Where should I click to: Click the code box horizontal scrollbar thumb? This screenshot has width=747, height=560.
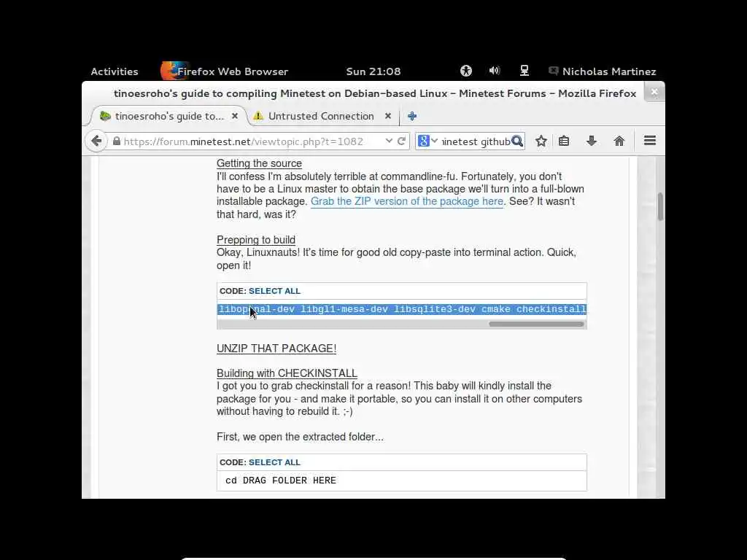536,324
